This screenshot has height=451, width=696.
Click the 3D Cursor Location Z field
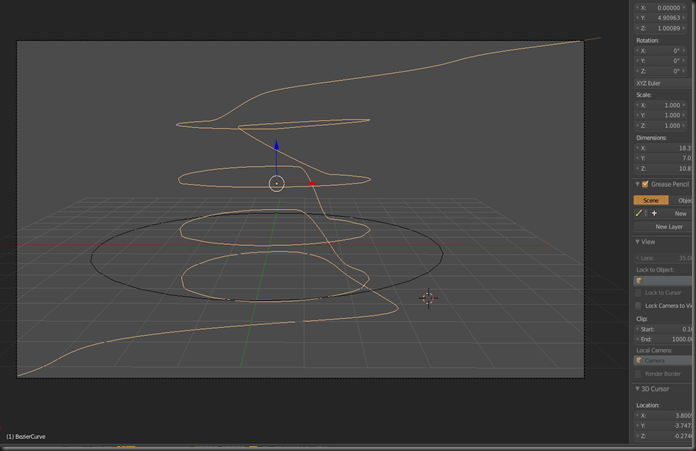tap(664, 436)
